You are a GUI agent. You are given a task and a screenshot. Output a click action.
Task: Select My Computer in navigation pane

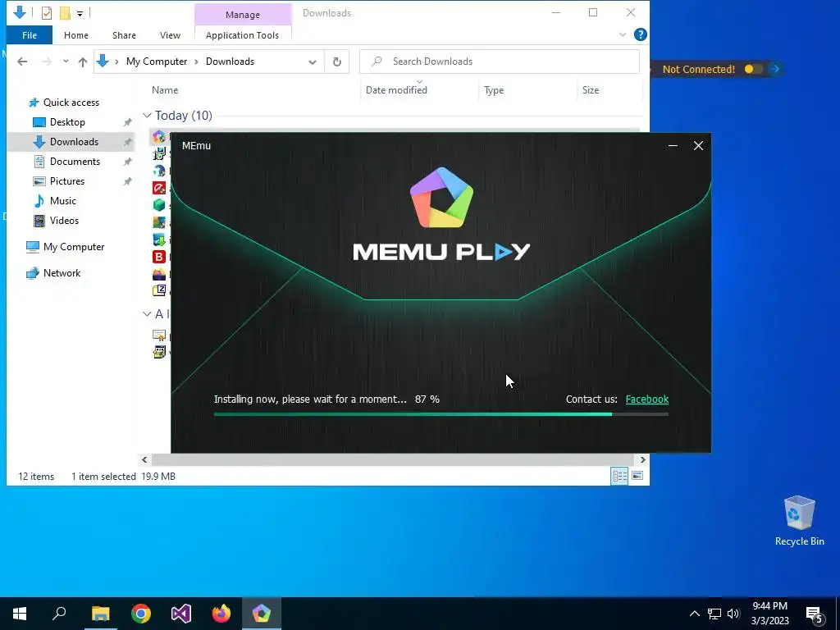tap(73, 247)
